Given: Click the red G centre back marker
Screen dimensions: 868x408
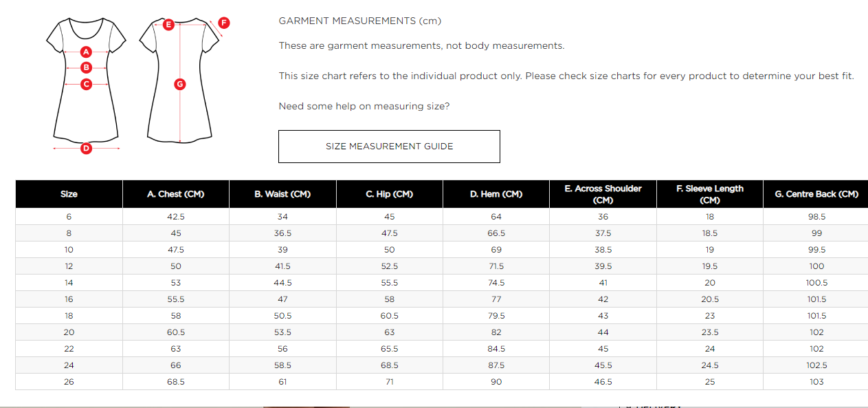Looking at the screenshot, I should [x=180, y=85].
